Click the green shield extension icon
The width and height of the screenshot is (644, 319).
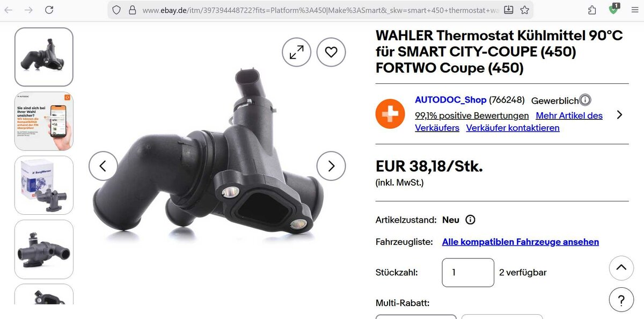tap(614, 9)
